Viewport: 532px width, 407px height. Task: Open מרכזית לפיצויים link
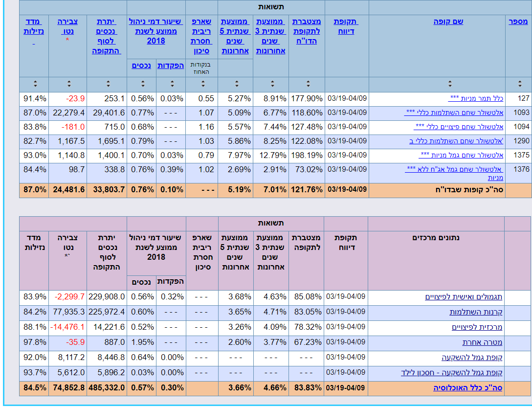pos(477,327)
